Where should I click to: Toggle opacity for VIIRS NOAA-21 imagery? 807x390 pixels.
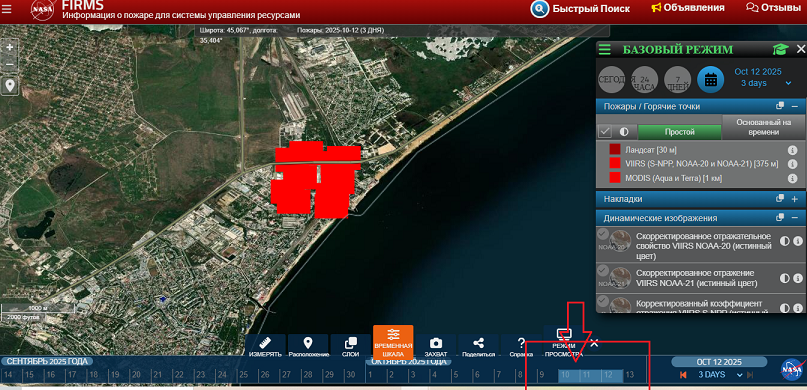click(785, 278)
